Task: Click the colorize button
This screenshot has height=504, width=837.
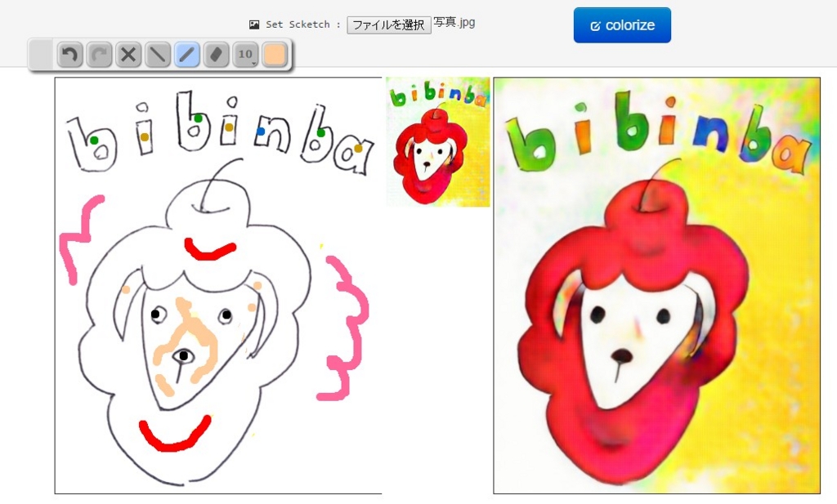Action: tap(622, 25)
